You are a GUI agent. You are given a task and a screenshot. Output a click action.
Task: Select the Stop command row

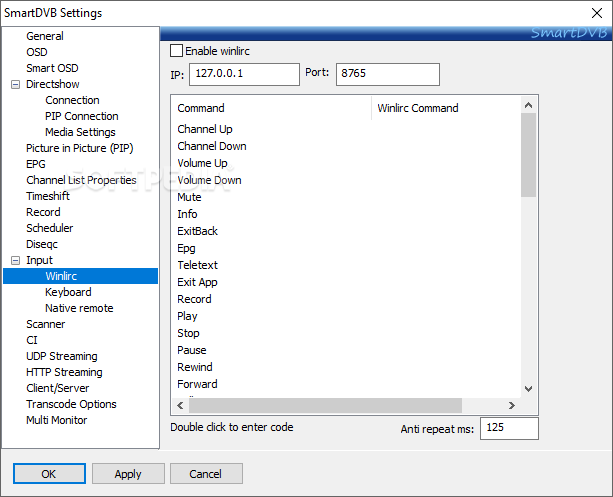[188, 333]
